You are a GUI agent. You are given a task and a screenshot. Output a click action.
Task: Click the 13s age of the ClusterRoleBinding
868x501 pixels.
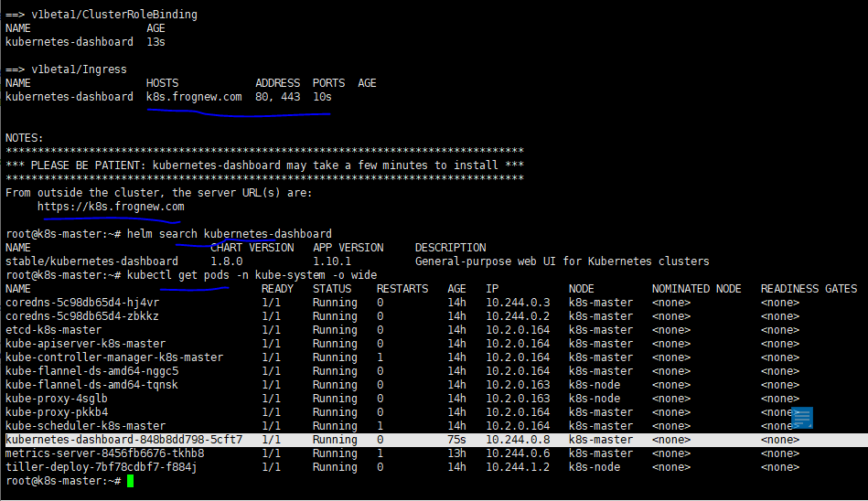[156, 42]
